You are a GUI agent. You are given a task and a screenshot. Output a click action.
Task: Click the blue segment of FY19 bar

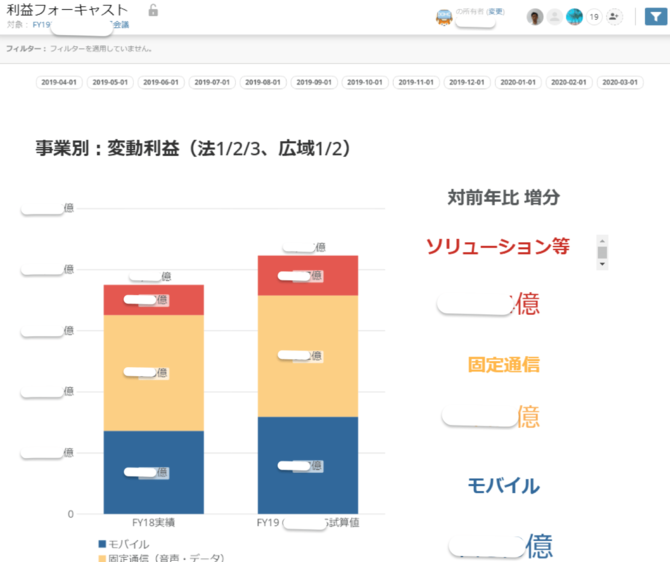pos(308,465)
